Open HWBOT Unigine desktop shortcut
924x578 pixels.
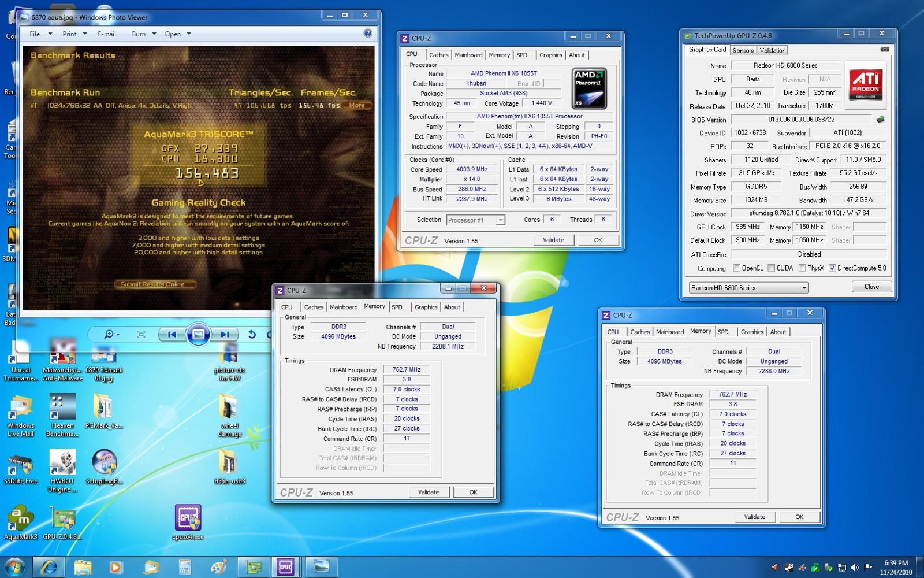[x=62, y=471]
